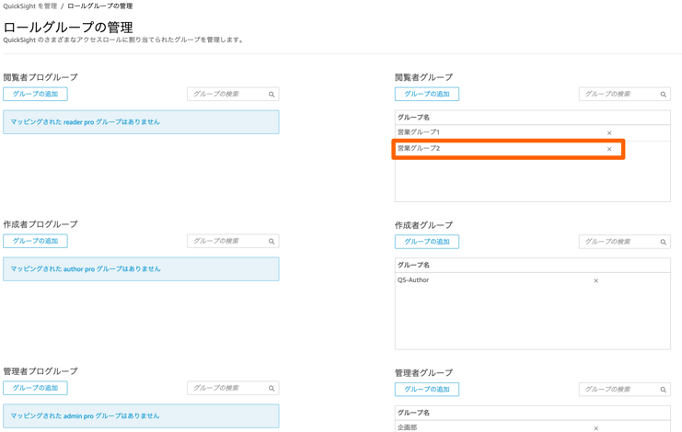Click search magnifier icon in 作成者グループ
This screenshot has width=682, height=432.
pyautogui.click(x=663, y=242)
